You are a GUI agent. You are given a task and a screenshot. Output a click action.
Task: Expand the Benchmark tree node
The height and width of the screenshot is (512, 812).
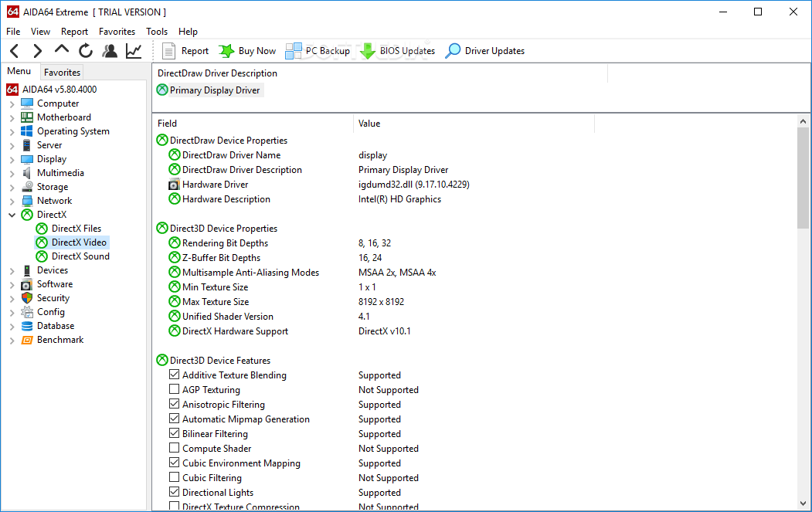12,341
